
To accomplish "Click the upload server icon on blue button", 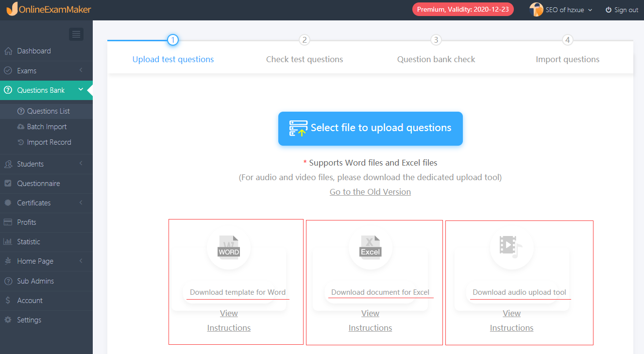I will pyautogui.click(x=298, y=129).
